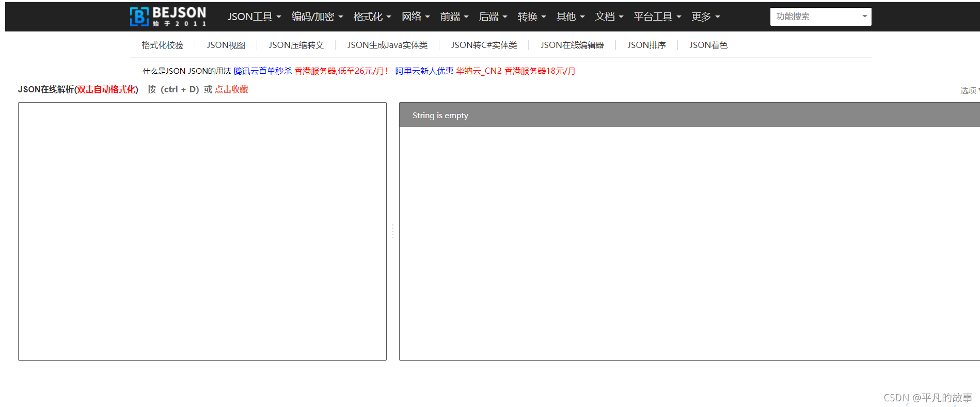This screenshot has width=980, height=407.
Task: Click the 阿里云新人优惠 link
Action: pyautogui.click(x=424, y=71)
